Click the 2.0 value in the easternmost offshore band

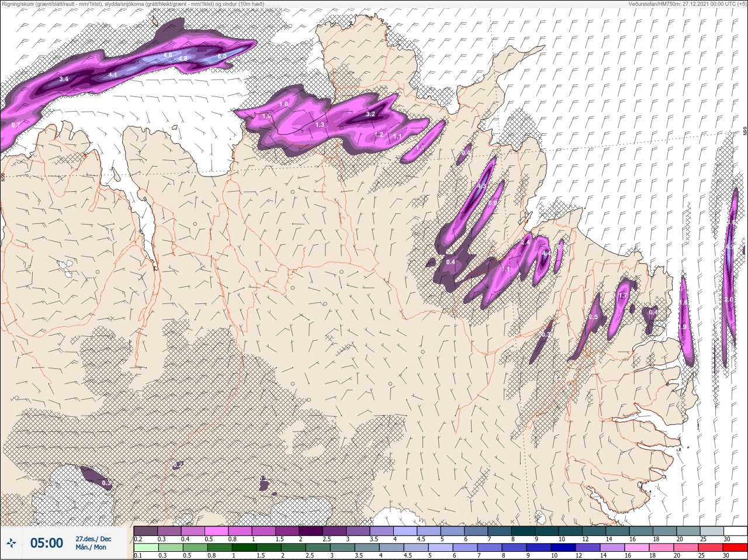(x=728, y=299)
